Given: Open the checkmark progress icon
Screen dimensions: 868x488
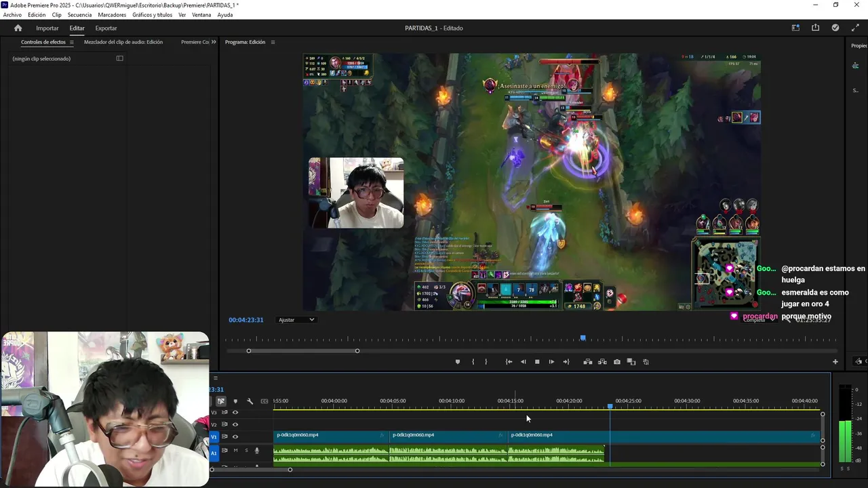Looking at the screenshot, I should coord(835,28).
